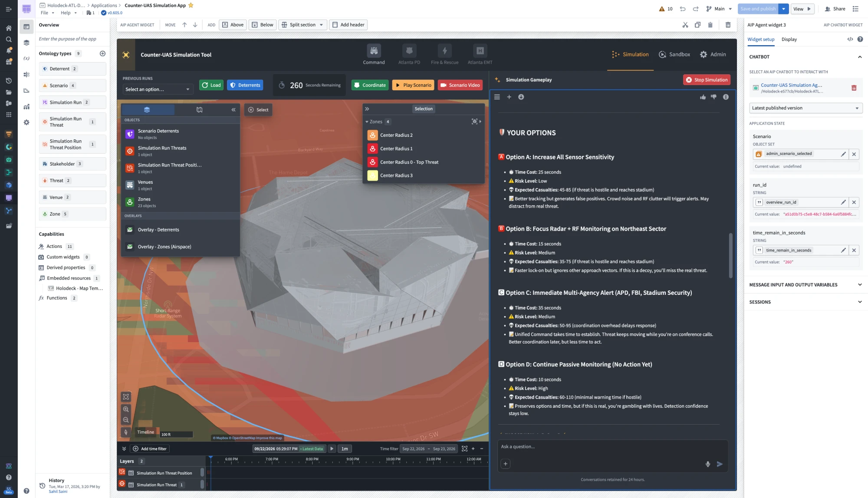
Task: Click the microphone voice input icon
Action: (708, 464)
